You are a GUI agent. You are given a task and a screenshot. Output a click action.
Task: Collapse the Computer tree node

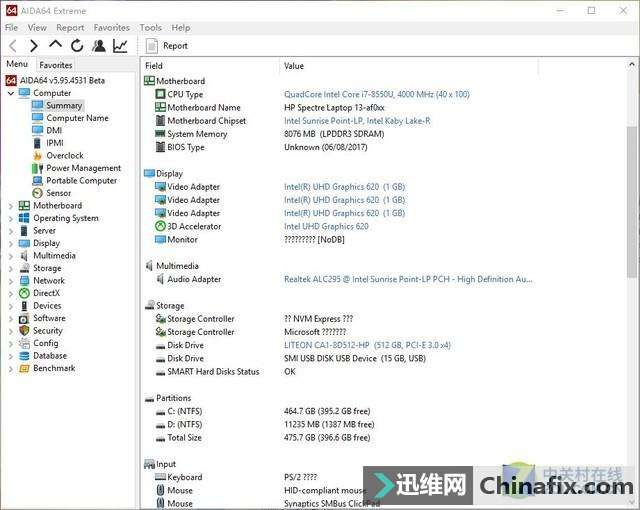point(11,93)
